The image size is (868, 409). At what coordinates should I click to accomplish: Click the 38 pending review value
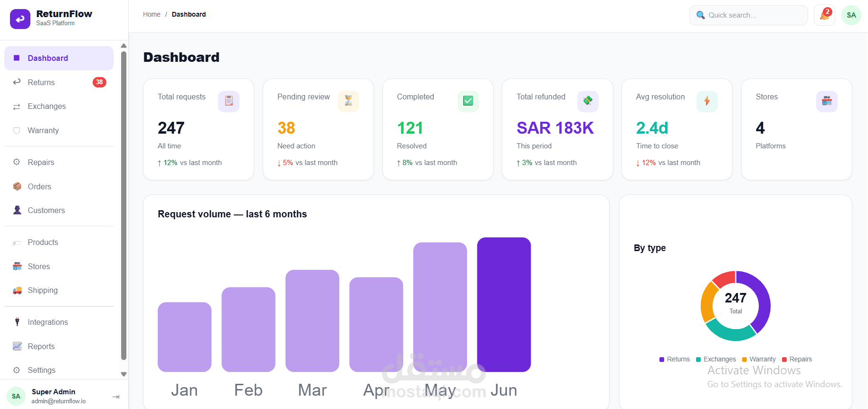click(x=286, y=128)
